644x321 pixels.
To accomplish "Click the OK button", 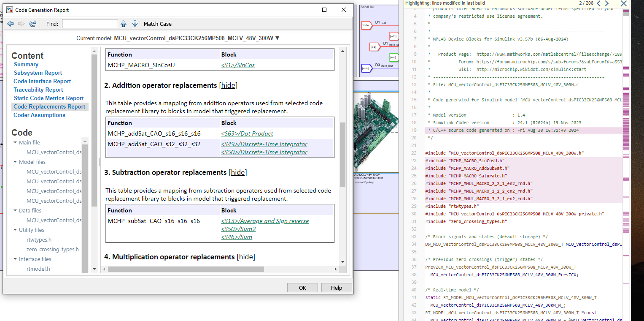I will 302,288.
